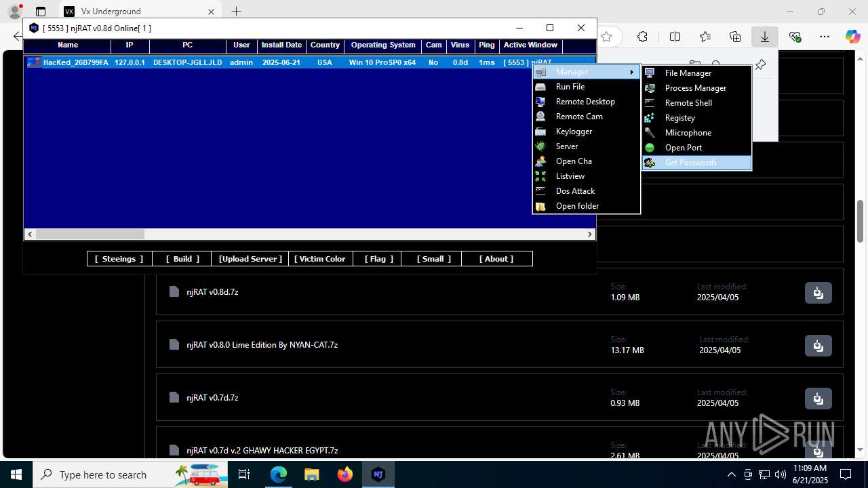Click the [ Small ] button

click(x=431, y=259)
